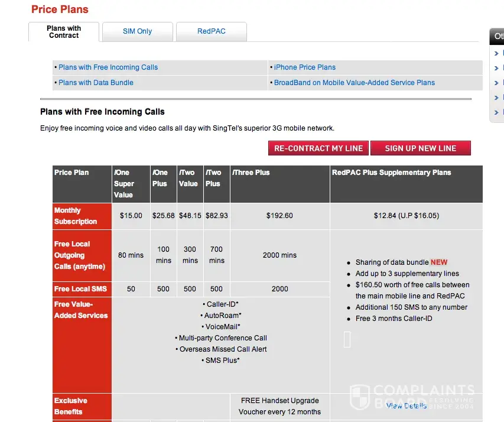
Task: Click the red NEW label beside data bundle
Action: [x=439, y=262]
